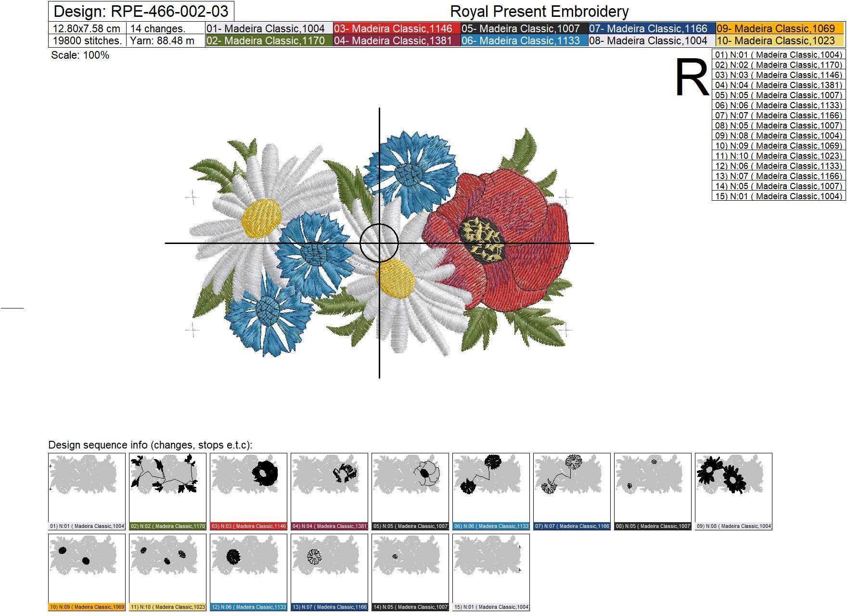Show sequence thumbnail 13) N:07

pos(329,572)
